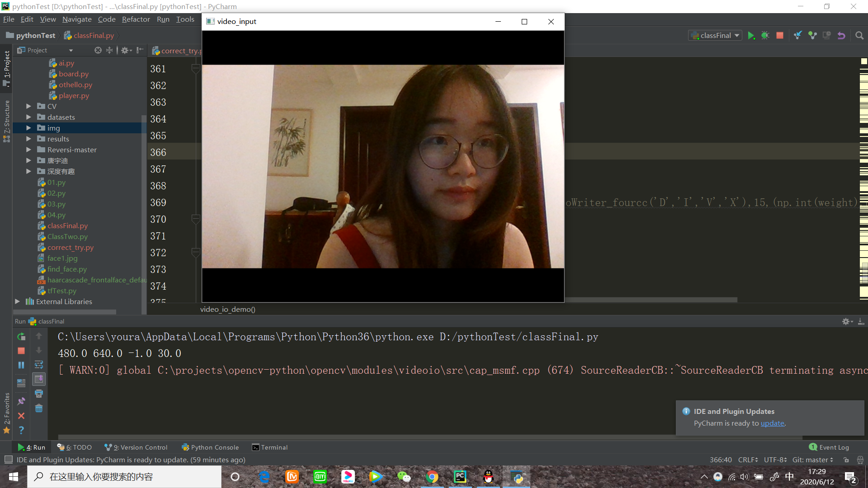Click the update link in notification
This screenshot has width=868, height=488.
coord(772,423)
